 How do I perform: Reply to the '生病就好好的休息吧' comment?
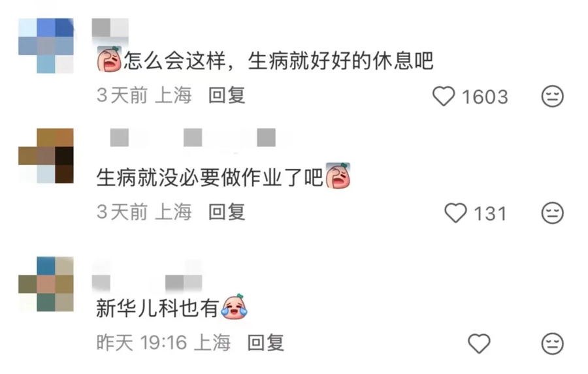[x=227, y=95]
